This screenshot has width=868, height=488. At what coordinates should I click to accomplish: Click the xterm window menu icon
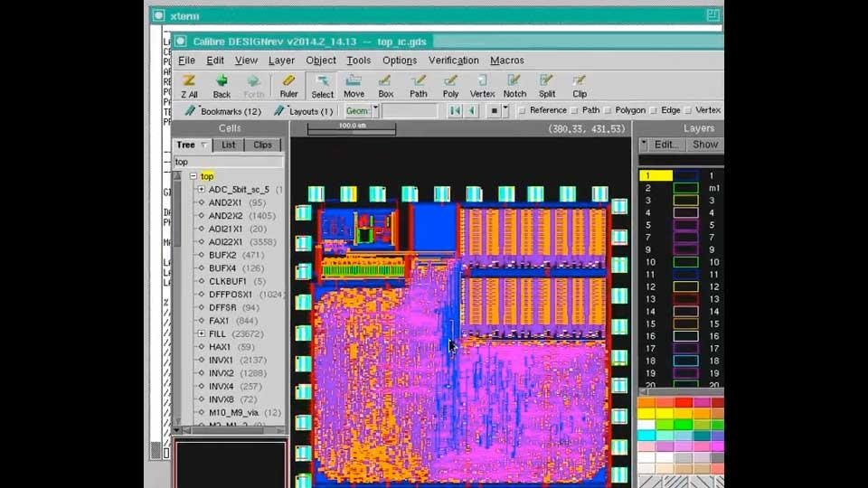159,15
